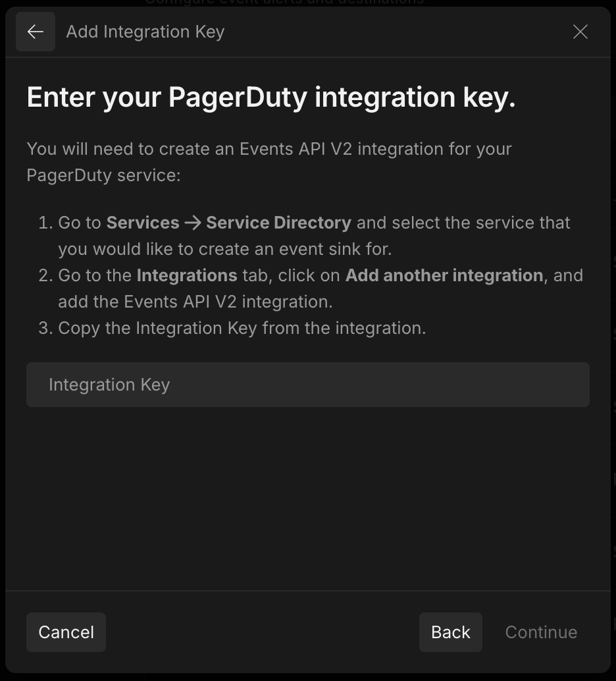Image resolution: width=616 pixels, height=681 pixels.
Task: Click the arrow between Services and Service Directory
Action: pyautogui.click(x=193, y=223)
